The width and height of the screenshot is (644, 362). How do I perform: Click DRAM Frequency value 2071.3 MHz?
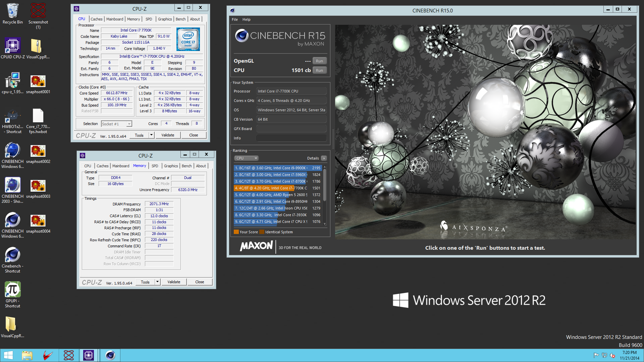pos(159,204)
